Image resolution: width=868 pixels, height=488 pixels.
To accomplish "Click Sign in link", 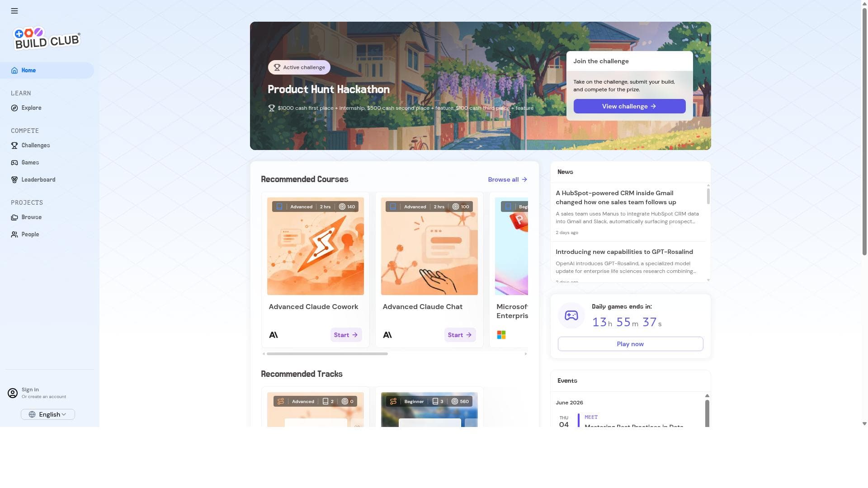I will click(30, 389).
